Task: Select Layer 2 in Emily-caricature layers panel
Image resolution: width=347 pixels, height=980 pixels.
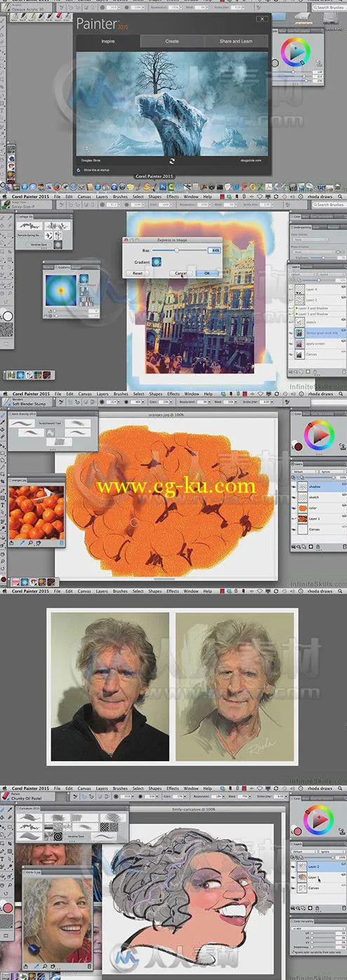Action: tap(320, 867)
